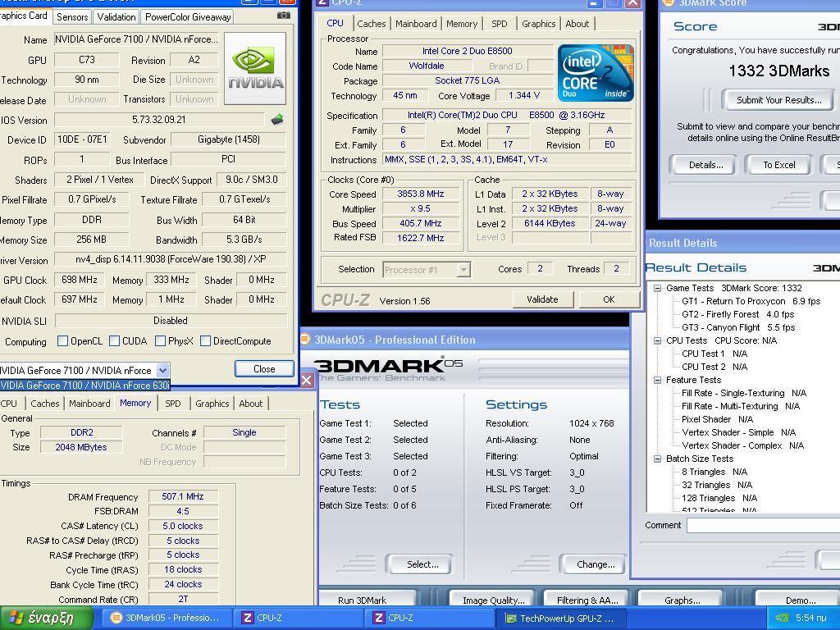Open About tab in lower CPU-Z window
The height and width of the screenshot is (630, 840).
coord(251,404)
